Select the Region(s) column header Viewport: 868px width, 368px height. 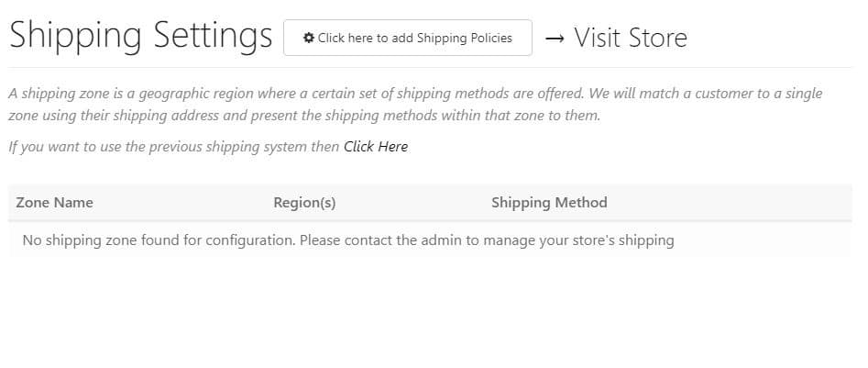pos(304,203)
